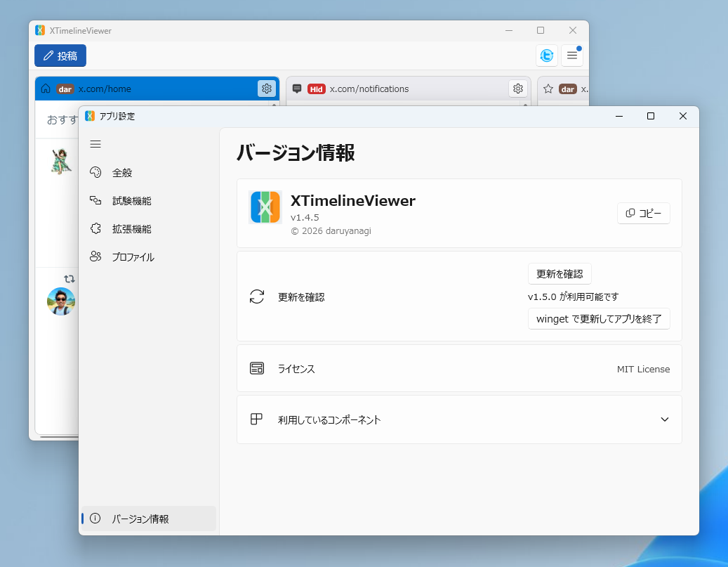Viewport: 728px width, 567px height.
Task: Click the © 2026 daruyanagi text
Action: pyautogui.click(x=331, y=231)
